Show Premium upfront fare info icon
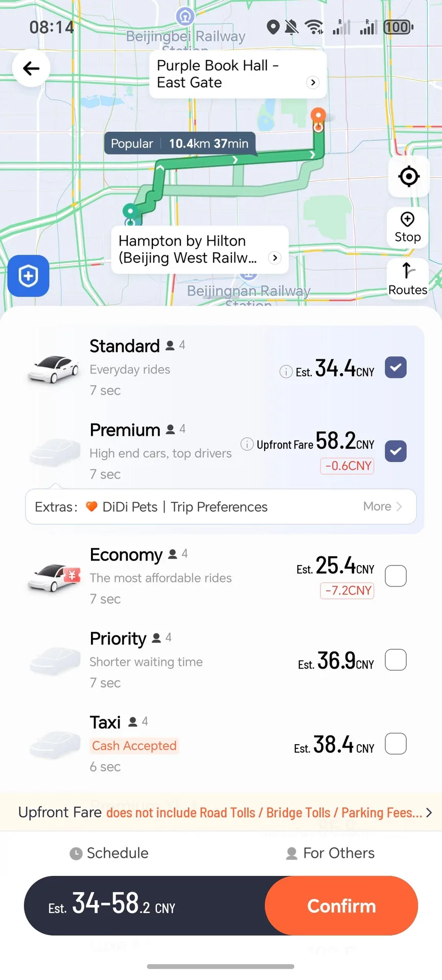The height and width of the screenshot is (980, 442). [247, 444]
